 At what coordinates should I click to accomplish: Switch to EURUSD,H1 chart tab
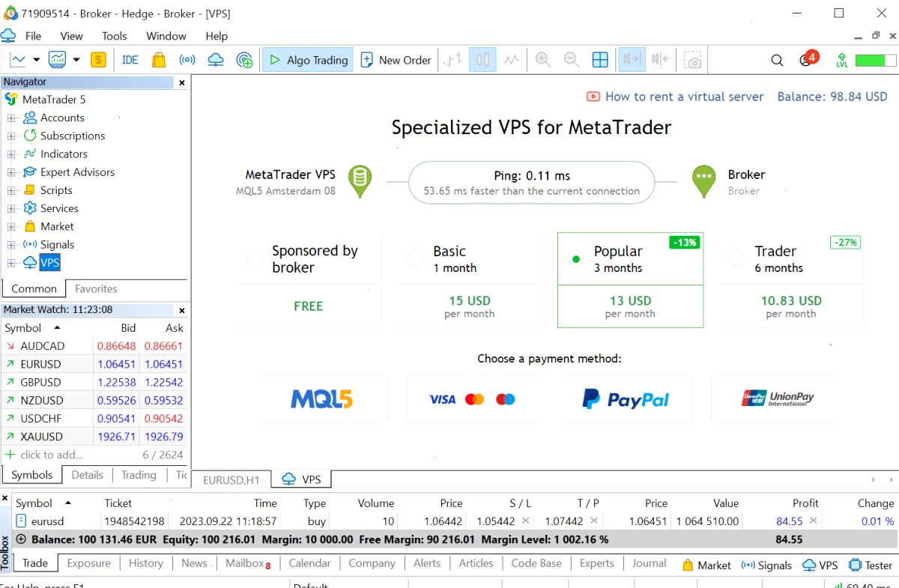point(231,479)
